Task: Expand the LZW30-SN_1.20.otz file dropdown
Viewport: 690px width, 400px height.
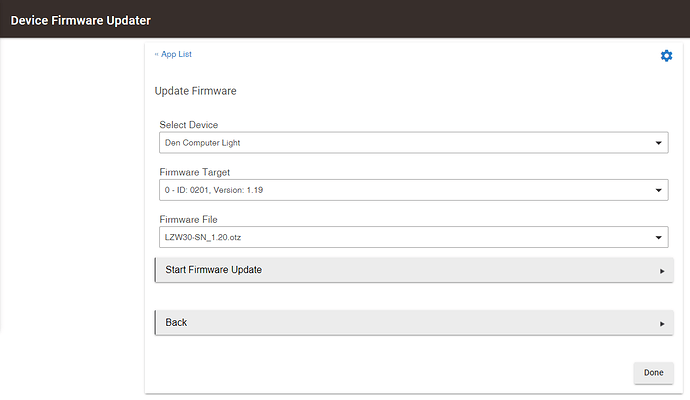Action: (400, 238)
